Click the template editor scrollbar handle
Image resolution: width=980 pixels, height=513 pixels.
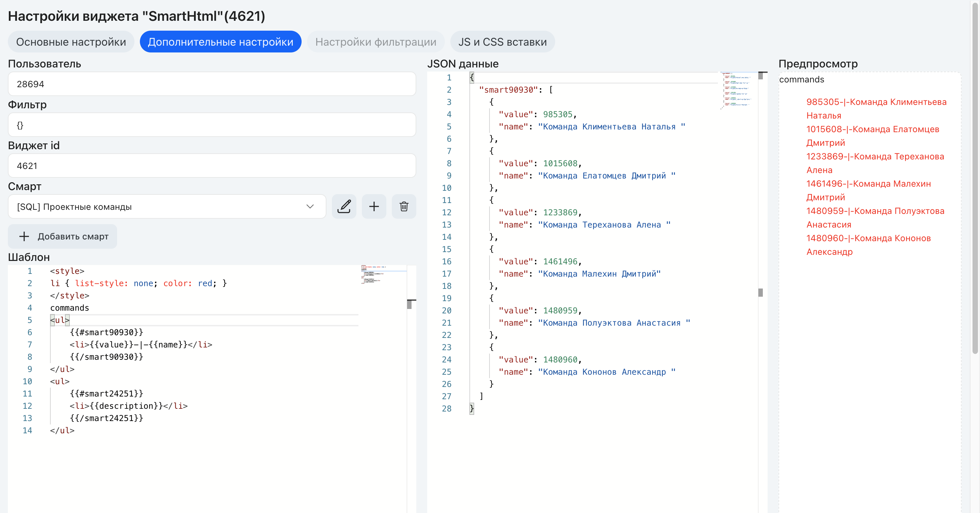(x=409, y=305)
